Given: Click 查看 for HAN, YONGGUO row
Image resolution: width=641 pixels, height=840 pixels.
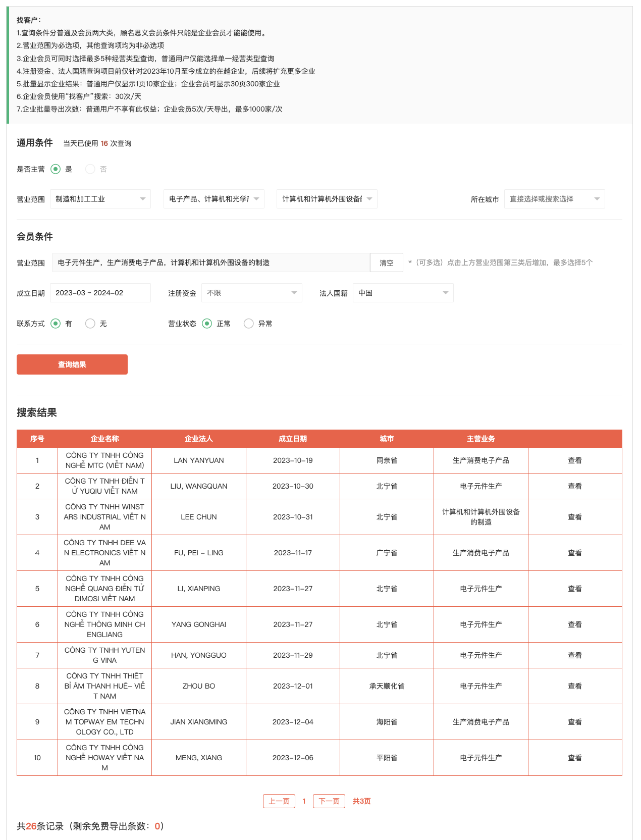Looking at the screenshot, I should pyautogui.click(x=575, y=655).
